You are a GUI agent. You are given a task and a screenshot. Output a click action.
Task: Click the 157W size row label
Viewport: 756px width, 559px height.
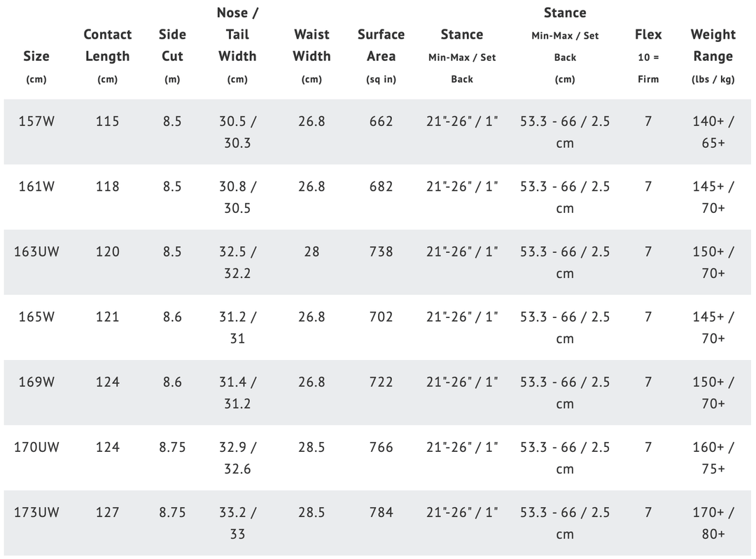pos(36,121)
